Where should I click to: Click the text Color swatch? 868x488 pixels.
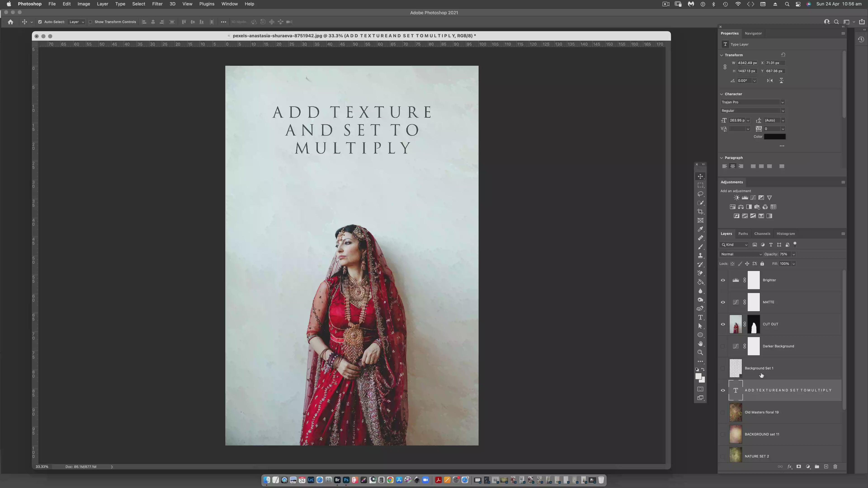pos(775,137)
